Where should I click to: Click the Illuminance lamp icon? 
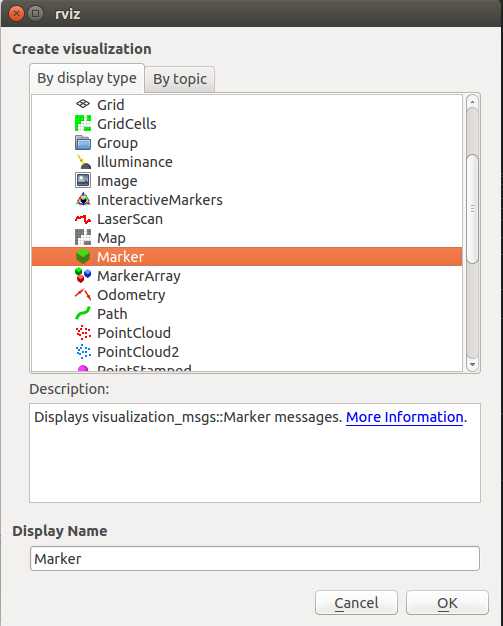83,162
